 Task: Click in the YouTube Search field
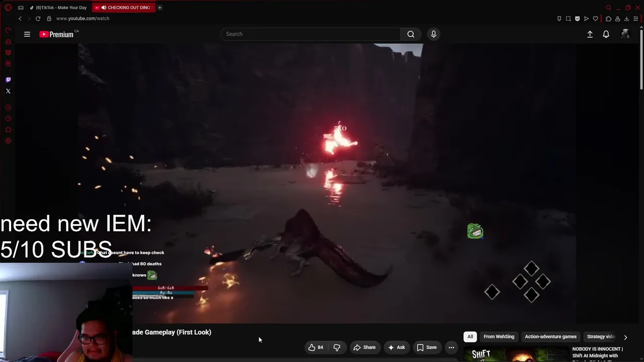[310, 34]
